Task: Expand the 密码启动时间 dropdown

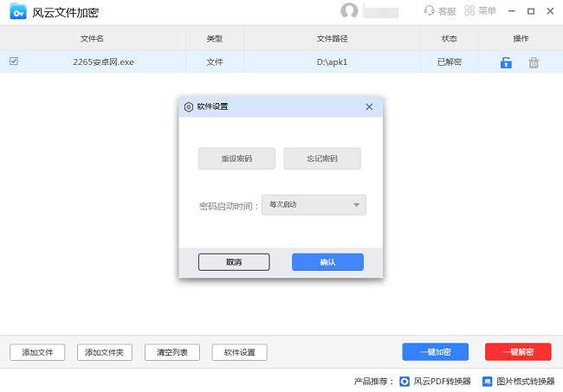Action: coord(314,205)
